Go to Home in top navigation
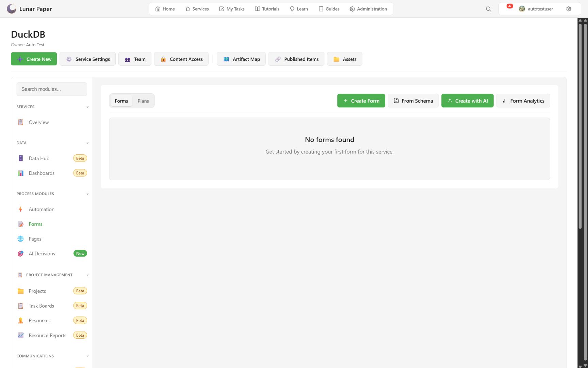Image resolution: width=588 pixels, height=368 pixels. 165,9
